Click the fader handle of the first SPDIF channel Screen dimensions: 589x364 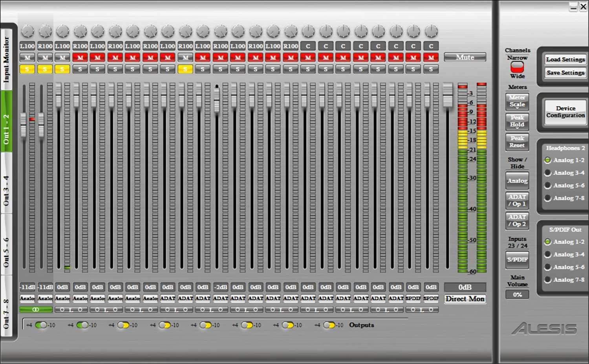coord(410,95)
